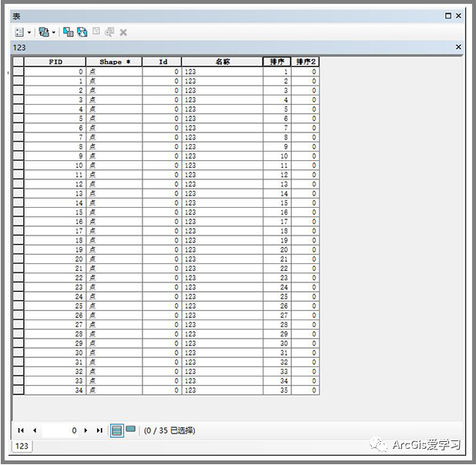Open the Table Options menu icon
476x465 pixels.
point(19,32)
